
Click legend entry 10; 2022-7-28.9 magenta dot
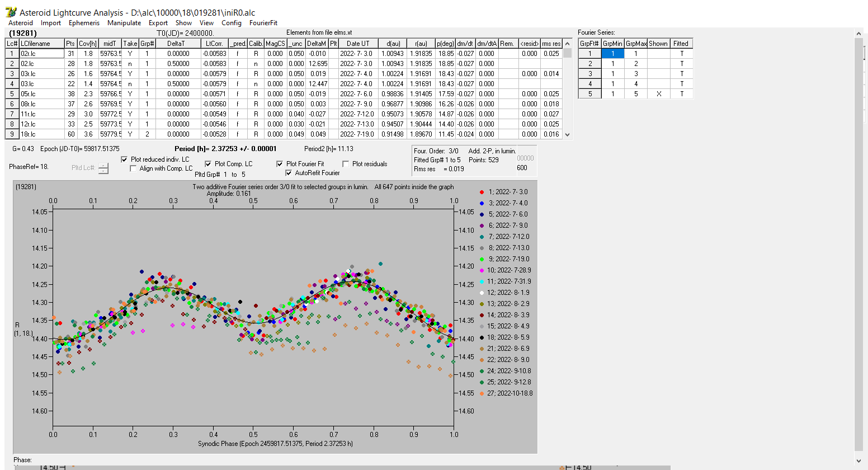482,270
